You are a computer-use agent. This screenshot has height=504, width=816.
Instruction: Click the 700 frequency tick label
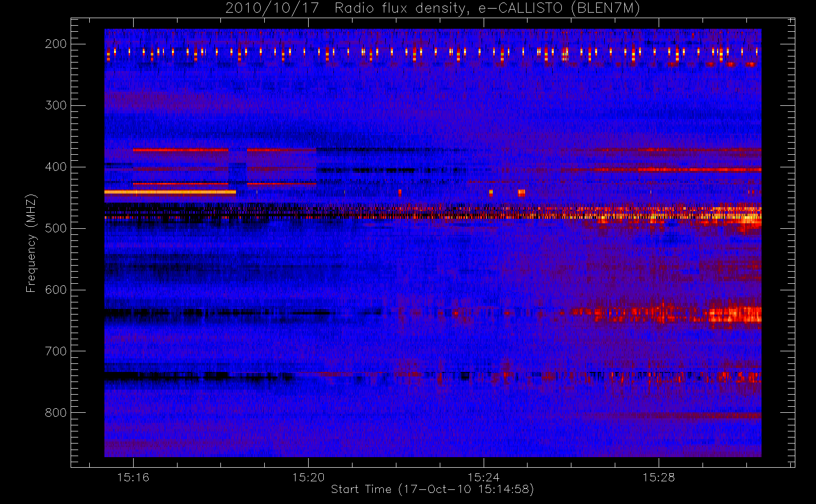tap(56, 351)
